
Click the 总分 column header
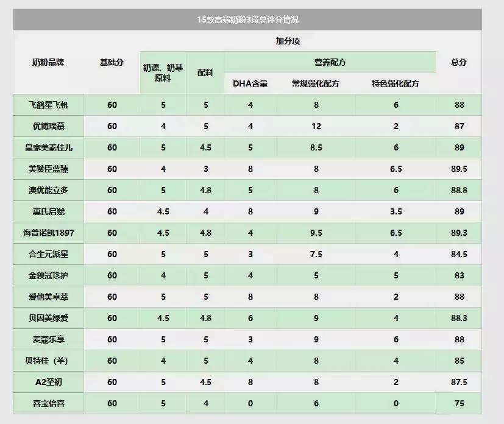tap(459, 61)
